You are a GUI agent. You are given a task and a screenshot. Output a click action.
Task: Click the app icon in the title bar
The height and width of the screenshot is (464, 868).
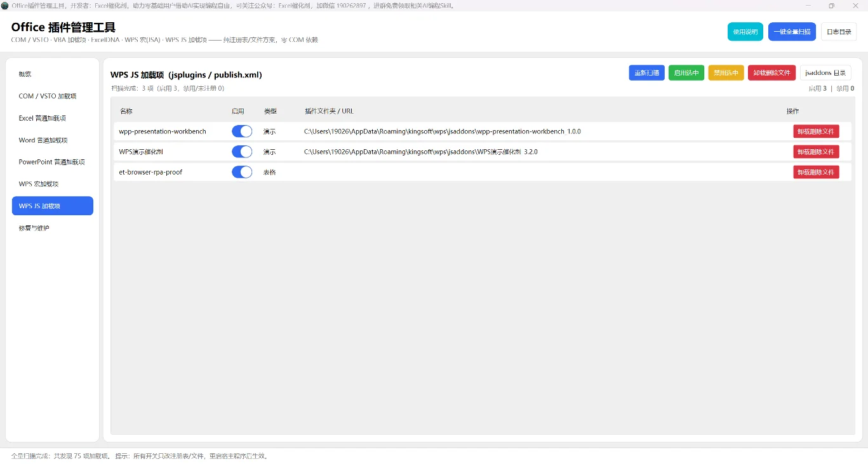click(5, 6)
